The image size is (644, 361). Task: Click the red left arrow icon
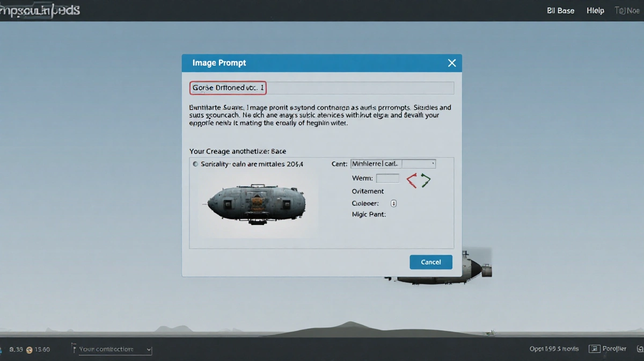pyautogui.click(x=412, y=180)
